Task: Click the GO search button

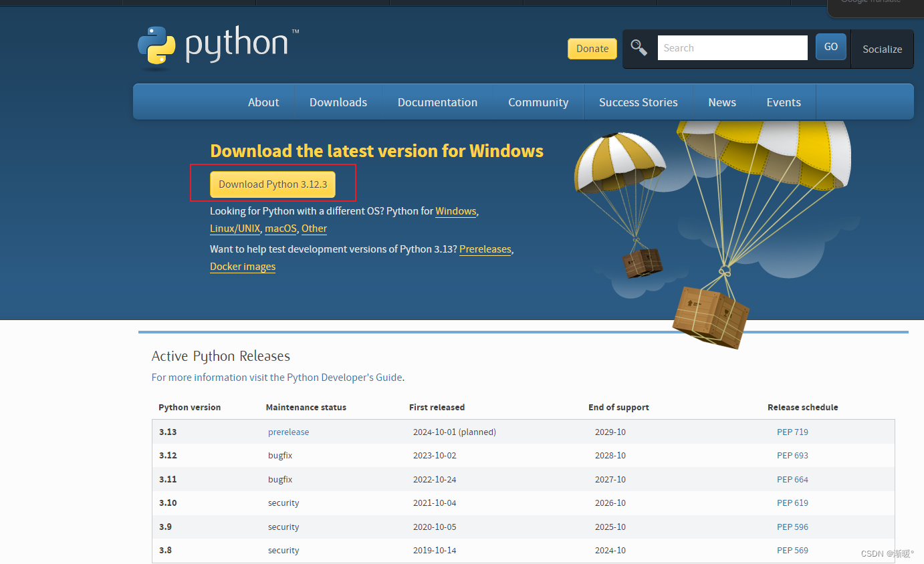Action: point(831,47)
